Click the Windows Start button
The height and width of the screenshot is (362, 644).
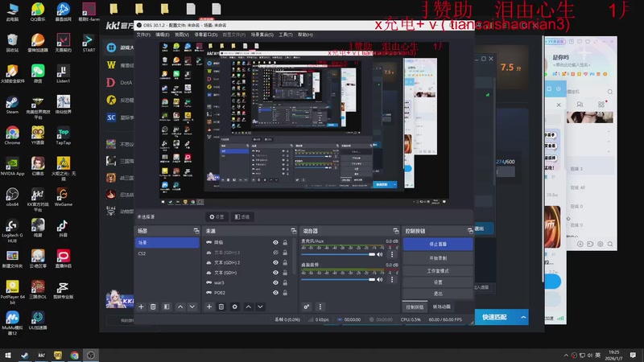point(8,355)
